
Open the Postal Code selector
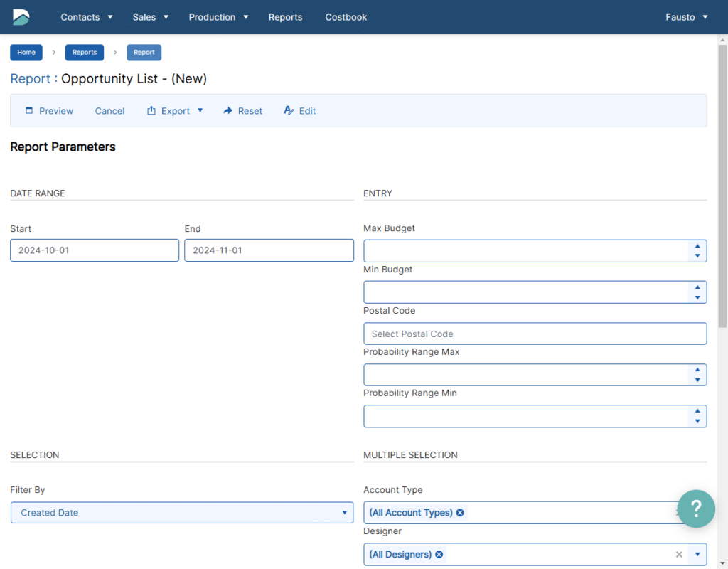click(x=535, y=334)
